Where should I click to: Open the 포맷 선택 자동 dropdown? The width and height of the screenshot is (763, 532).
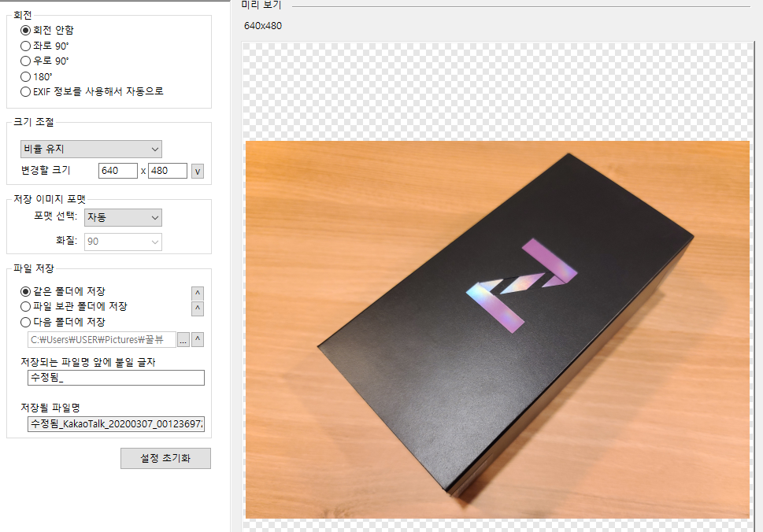pos(123,217)
